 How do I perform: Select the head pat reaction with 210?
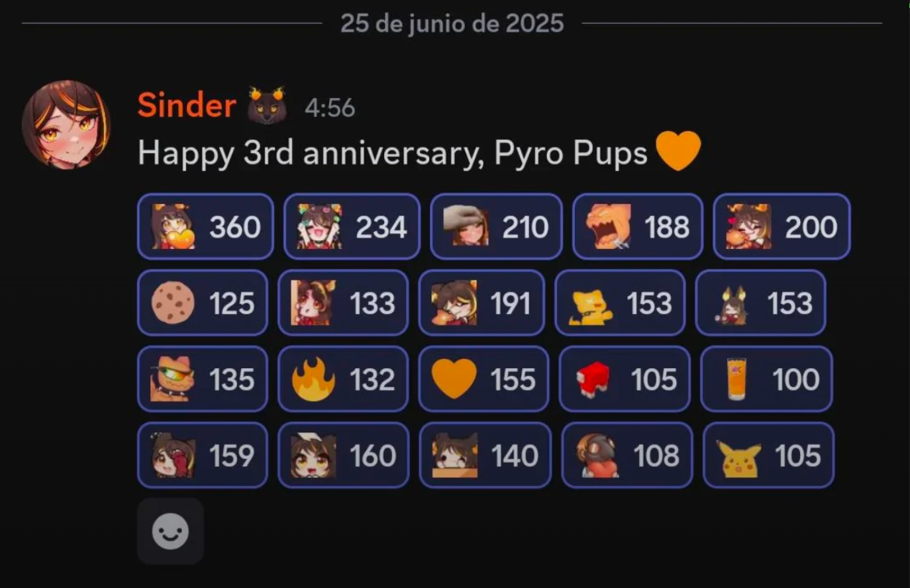(x=496, y=226)
